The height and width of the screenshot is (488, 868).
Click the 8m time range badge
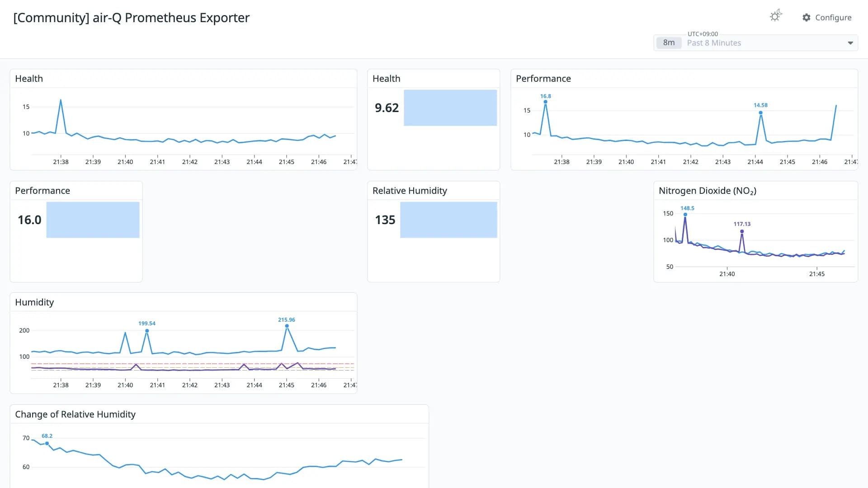(669, 43)
